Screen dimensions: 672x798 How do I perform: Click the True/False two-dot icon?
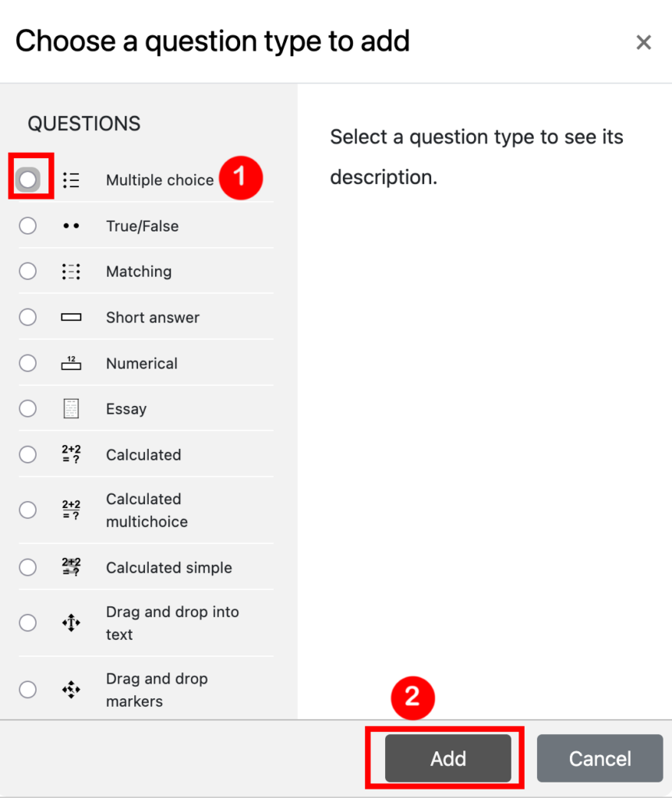pos(71,226)
